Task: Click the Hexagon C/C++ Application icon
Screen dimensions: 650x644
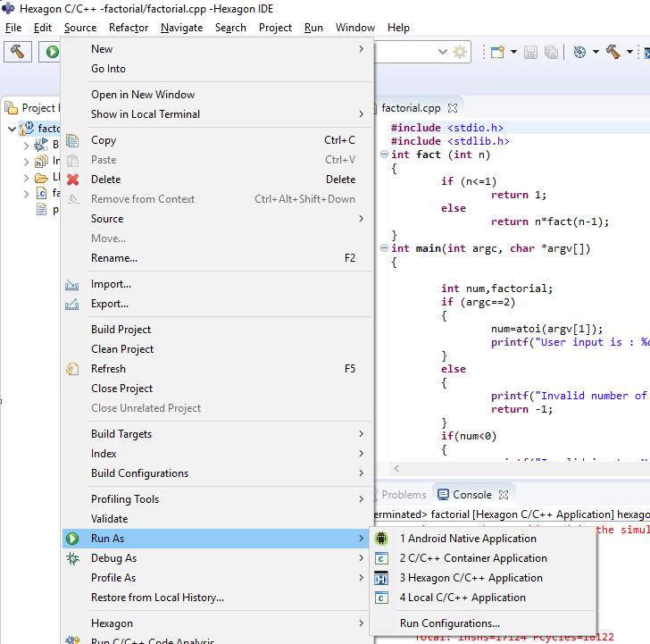Action: point(381,578)
